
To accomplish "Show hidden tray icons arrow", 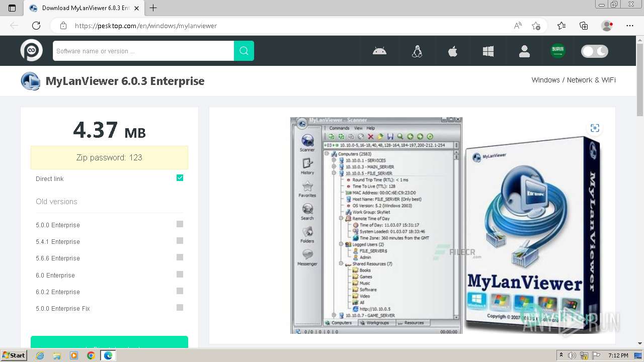I will pos(561,355).
